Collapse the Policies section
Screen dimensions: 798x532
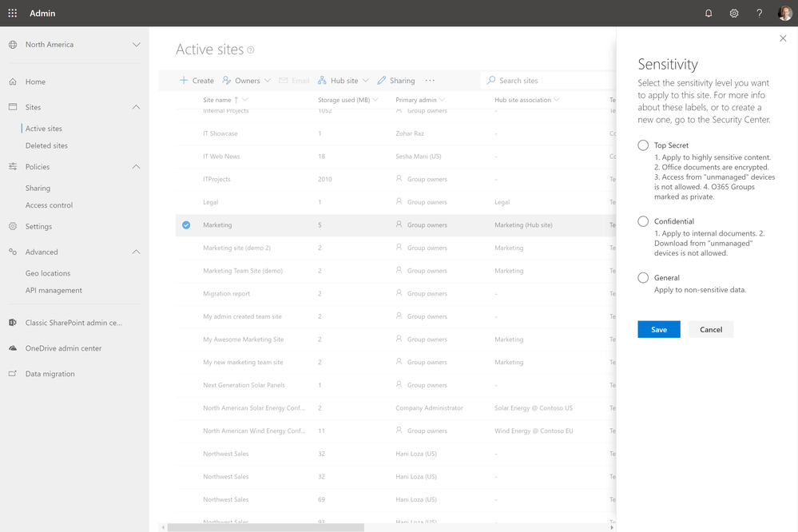[136, 167]
